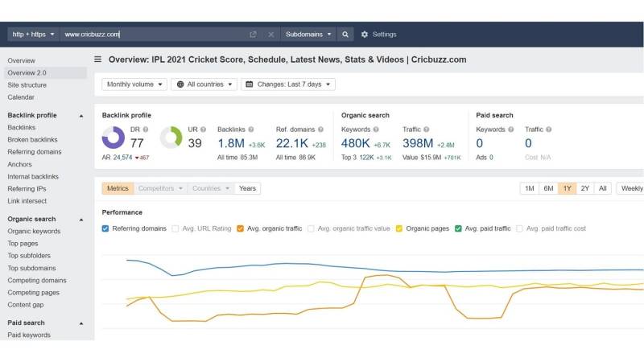Open Overview 2.0 in sidebar
The image size is (644, 362).
[x=46, y=72]
